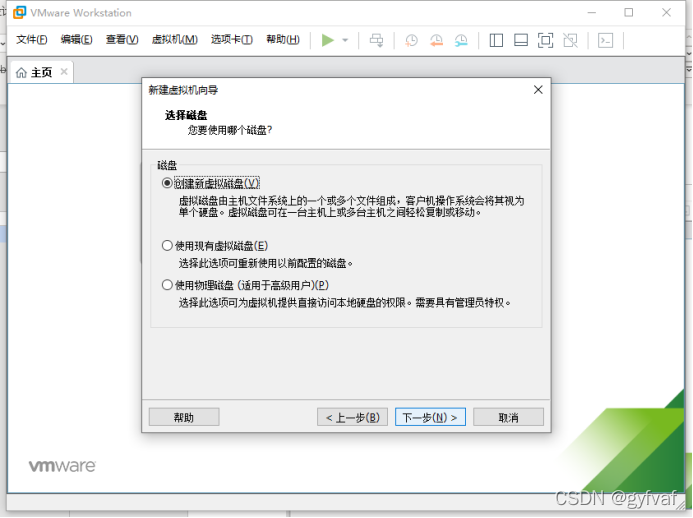Open the 虚拟机(M) menu
693x518 pixels.
(174, 40)
